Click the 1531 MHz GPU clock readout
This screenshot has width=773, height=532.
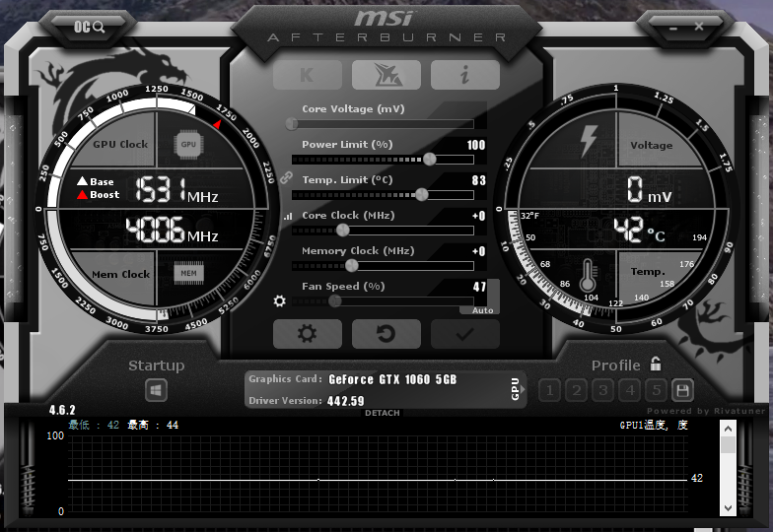(176, 190)
